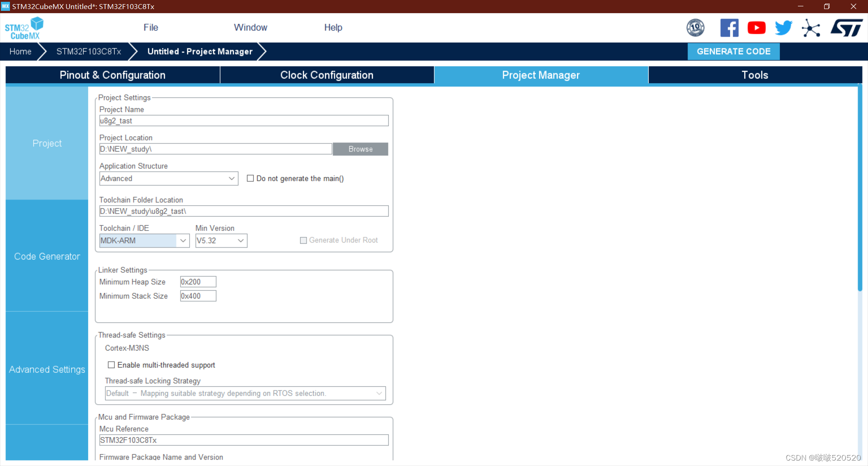Screen dimensions: 868x466
Task: Switch to Clock Configuration tab
Action: (327, 75)
